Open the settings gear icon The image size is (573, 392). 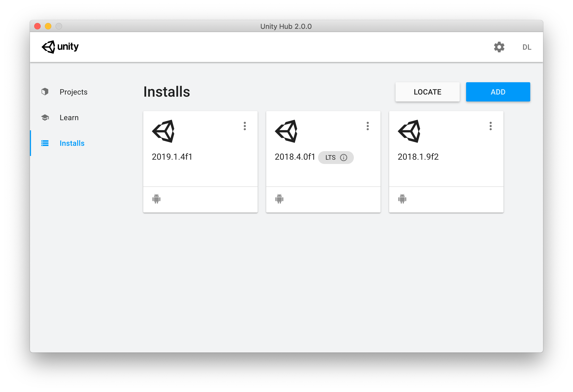(499, 47)
